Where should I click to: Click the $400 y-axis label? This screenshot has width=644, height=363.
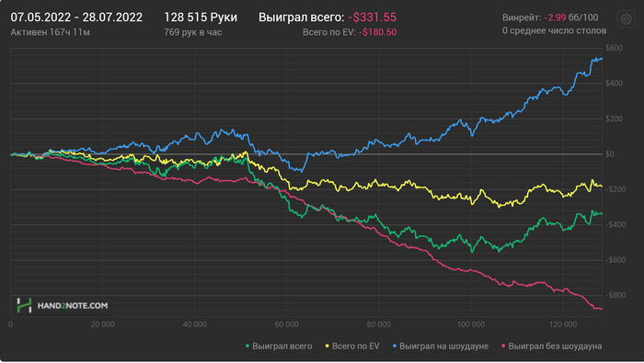tap(614, 84)
